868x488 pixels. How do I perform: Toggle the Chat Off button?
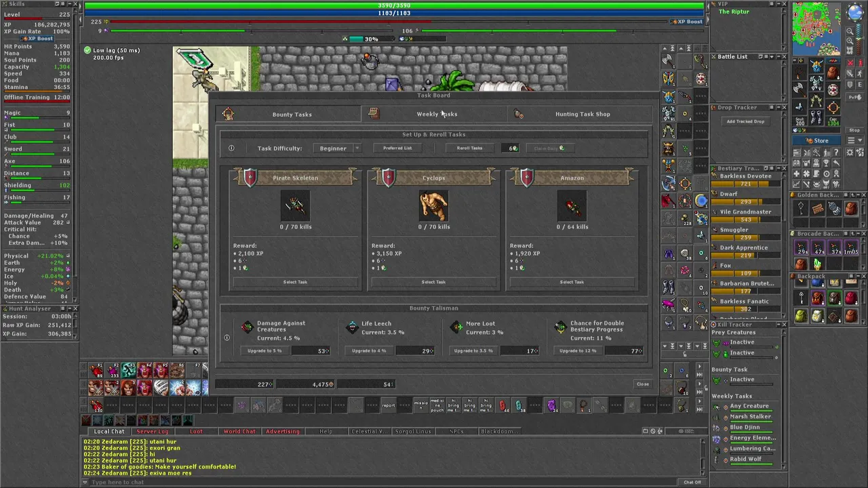tap(692, 482)
